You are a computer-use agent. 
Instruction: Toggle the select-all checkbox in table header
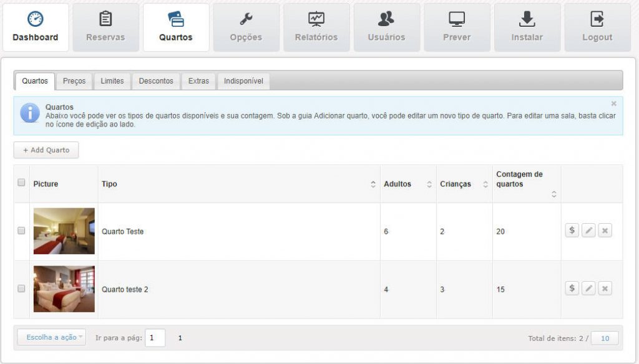[21, 183]
